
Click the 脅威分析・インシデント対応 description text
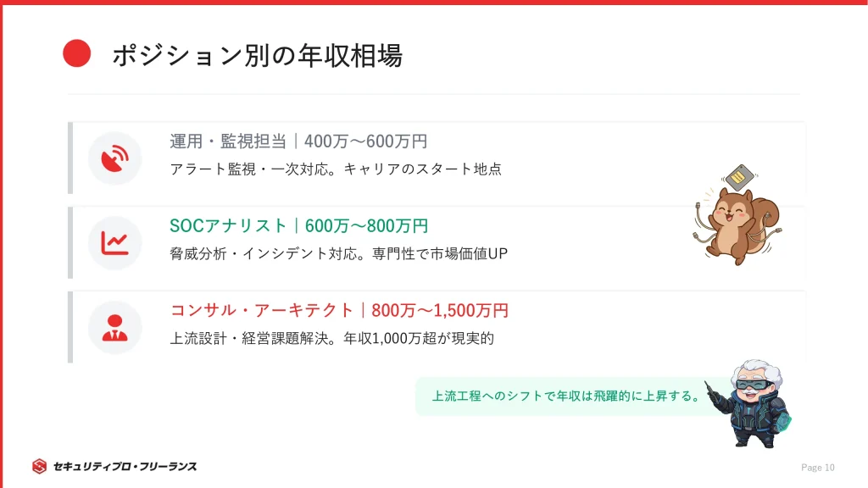coord(338,253)
